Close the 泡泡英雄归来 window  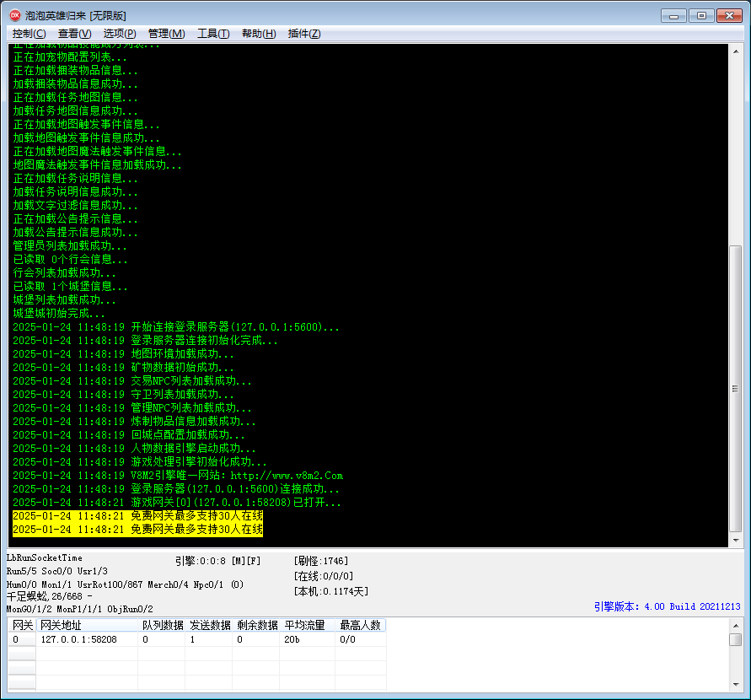(729, 16)
